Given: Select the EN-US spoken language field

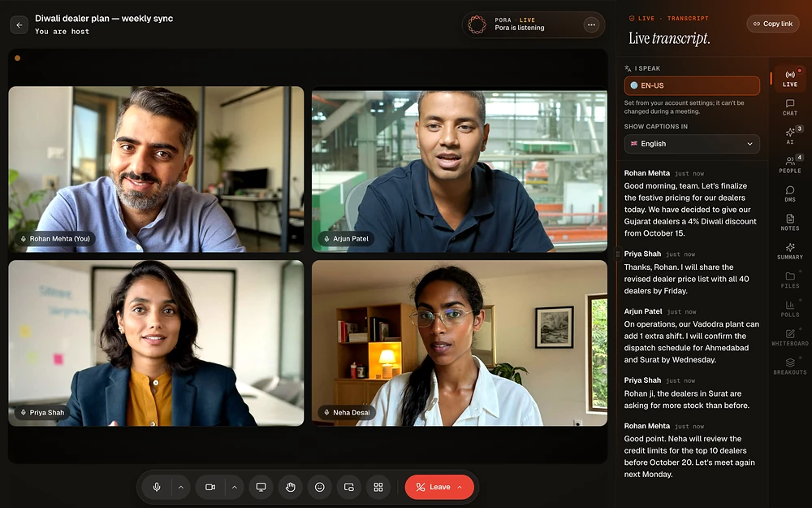Looking at the screenshot, I should (692, 85).
